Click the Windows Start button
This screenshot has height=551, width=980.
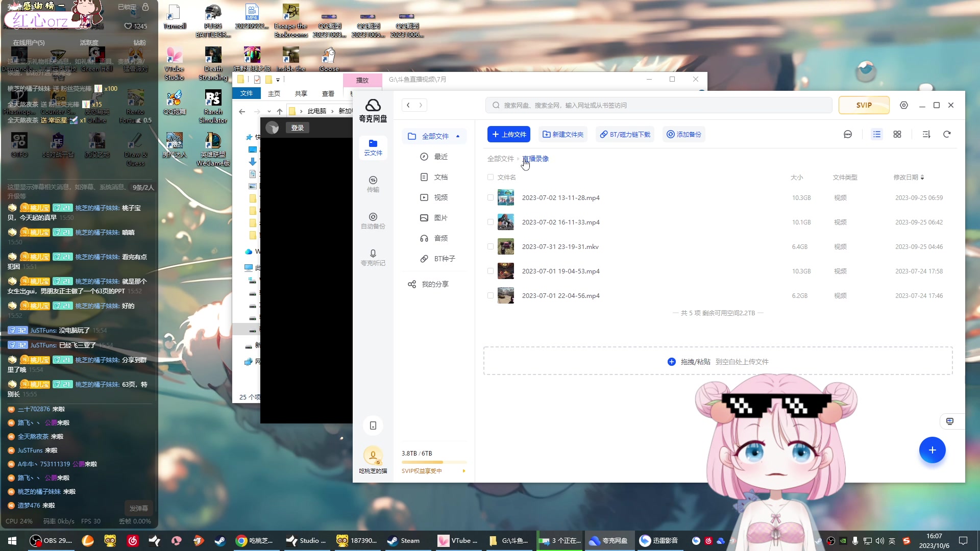pos(12,541)
